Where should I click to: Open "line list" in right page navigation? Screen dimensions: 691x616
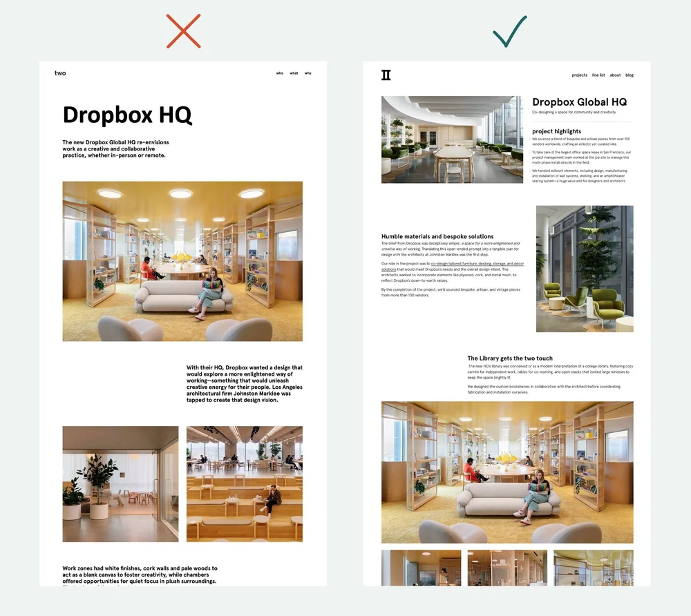[598, 75]
